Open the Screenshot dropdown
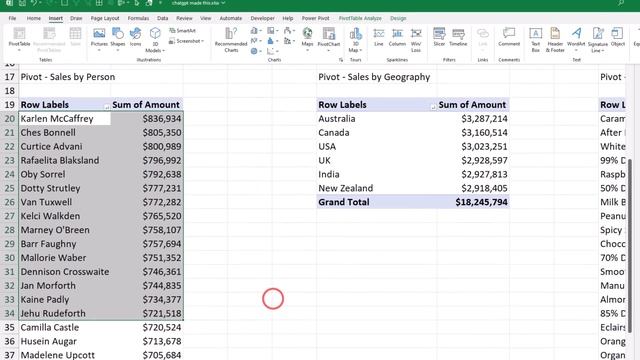640x360 pixels. click(x=186, y=41)
